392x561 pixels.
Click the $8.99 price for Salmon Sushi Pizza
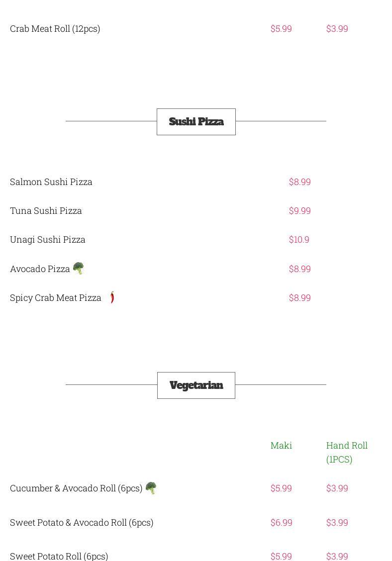click(299, 182)
